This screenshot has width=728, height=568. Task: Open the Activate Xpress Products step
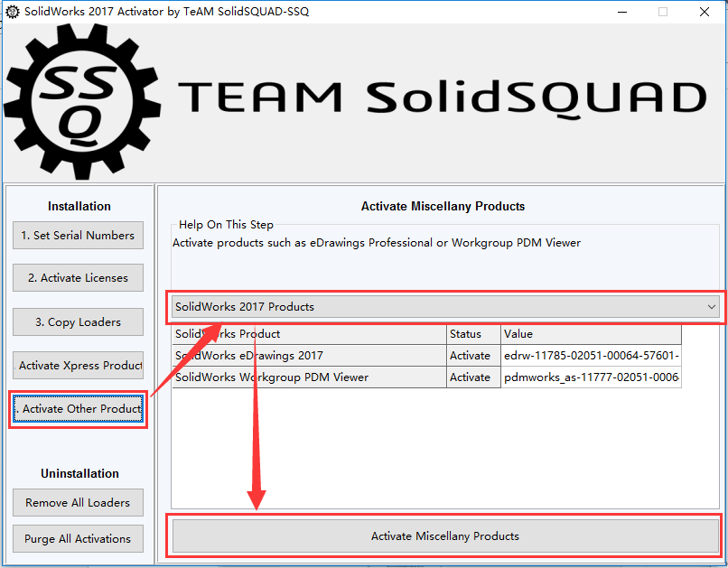click(78, 366)
